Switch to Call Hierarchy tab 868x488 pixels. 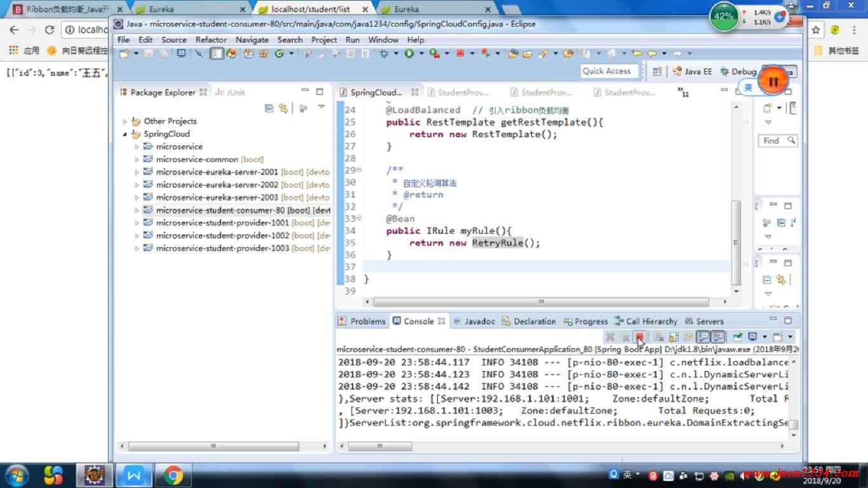[646, 321]
